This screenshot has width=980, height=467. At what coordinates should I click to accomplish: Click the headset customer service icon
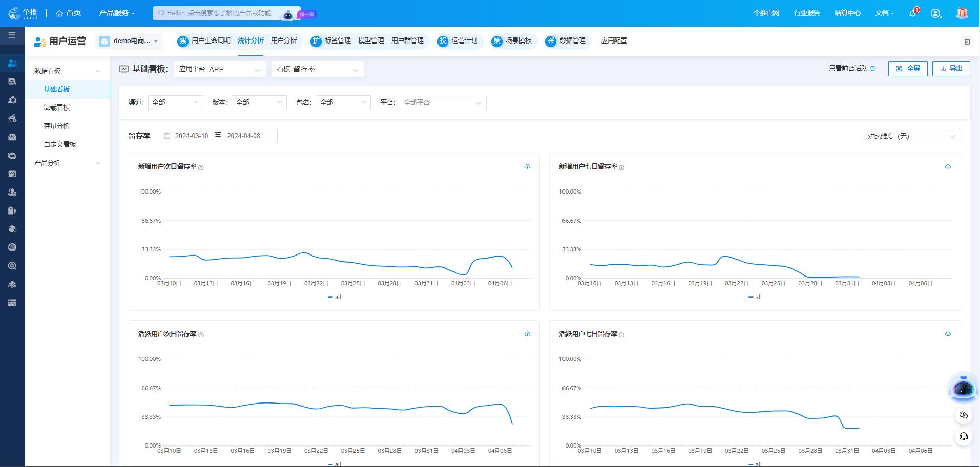tap(964, 437)
